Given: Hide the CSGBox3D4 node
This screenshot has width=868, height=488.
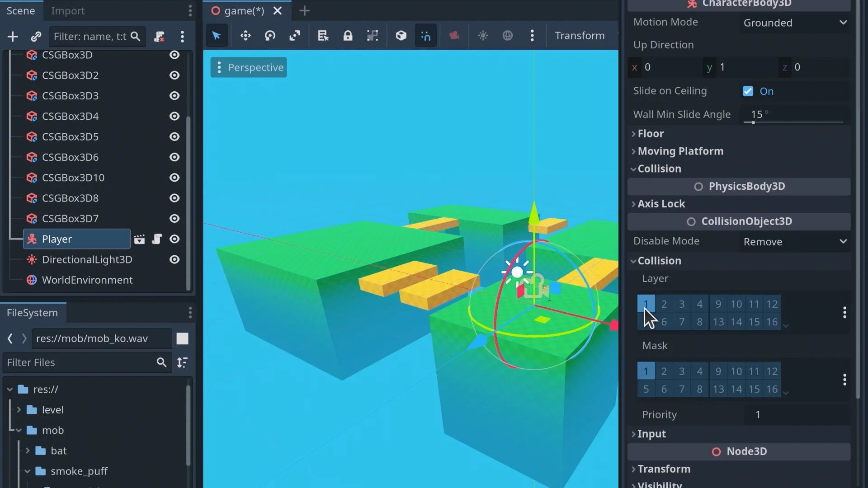Looking at the screenshot, I should pos(175,117).
